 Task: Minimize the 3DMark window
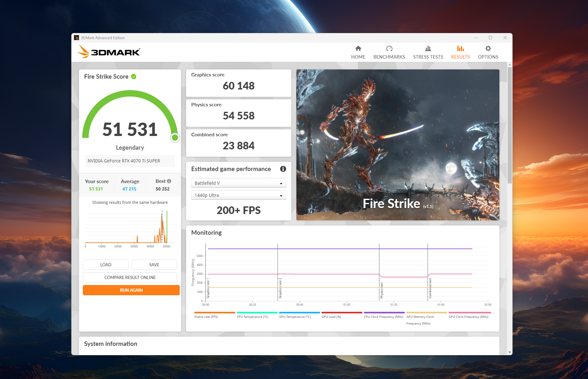(476, 38)
